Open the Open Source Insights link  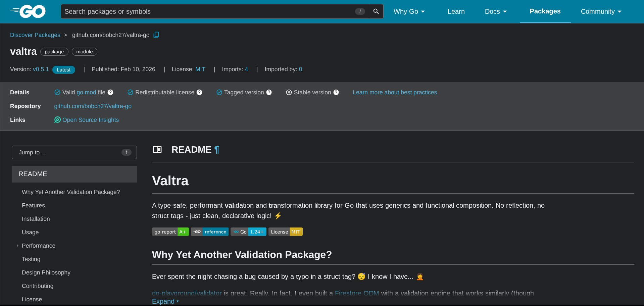click(x=90, y=120)
